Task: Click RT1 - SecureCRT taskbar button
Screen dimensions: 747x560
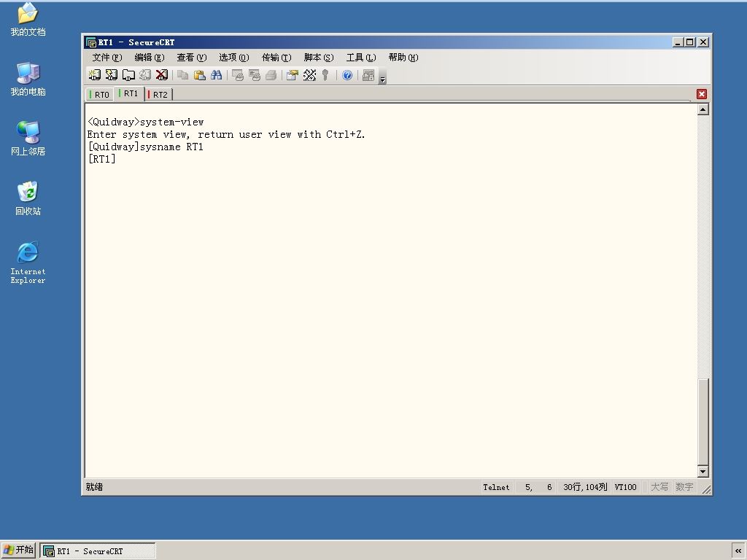Action: (x=98, y=551)
